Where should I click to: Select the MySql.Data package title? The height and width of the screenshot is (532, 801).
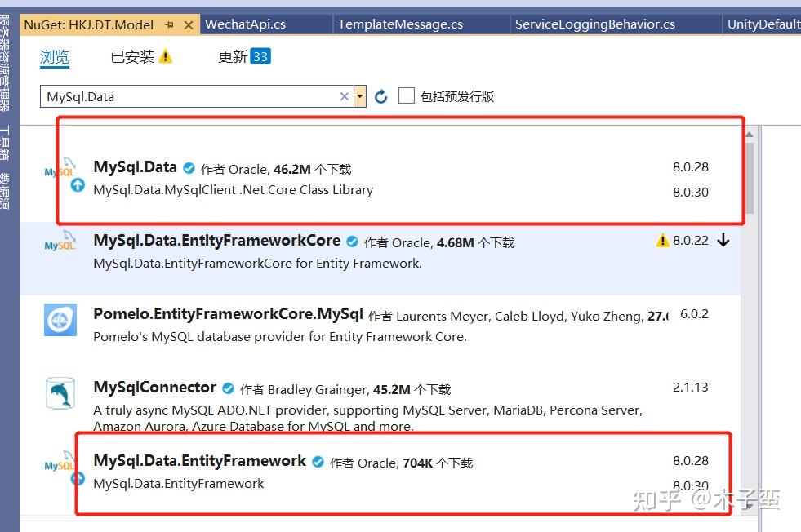136,167
